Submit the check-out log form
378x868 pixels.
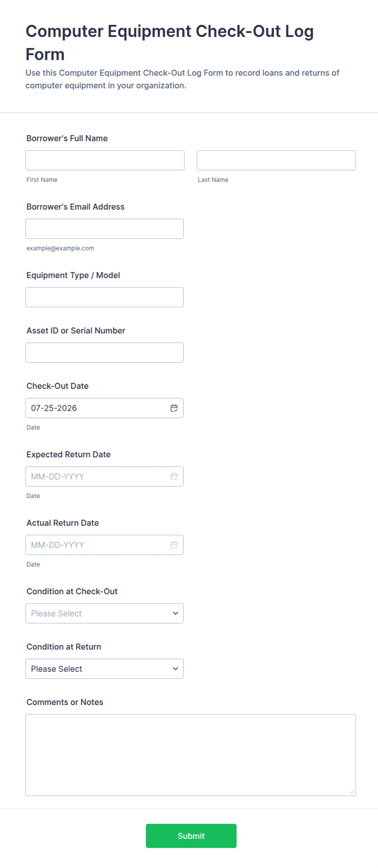click(x=191, y=836)
